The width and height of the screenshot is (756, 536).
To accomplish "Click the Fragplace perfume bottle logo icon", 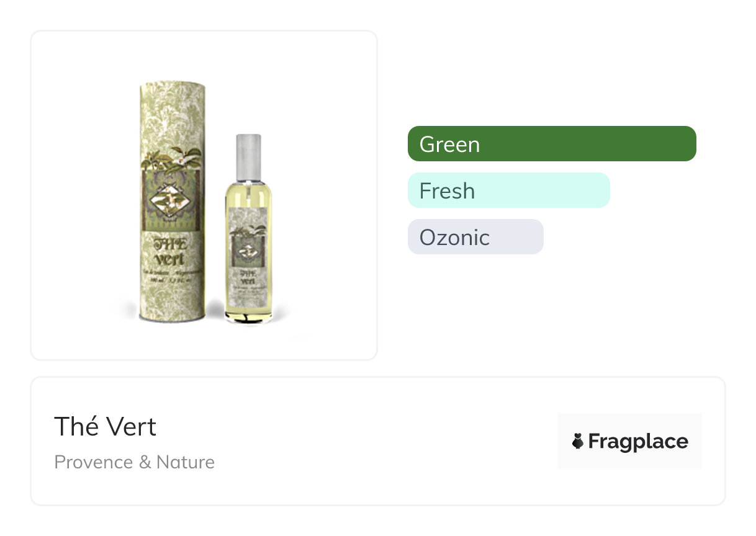I will [x=578, y=441].
